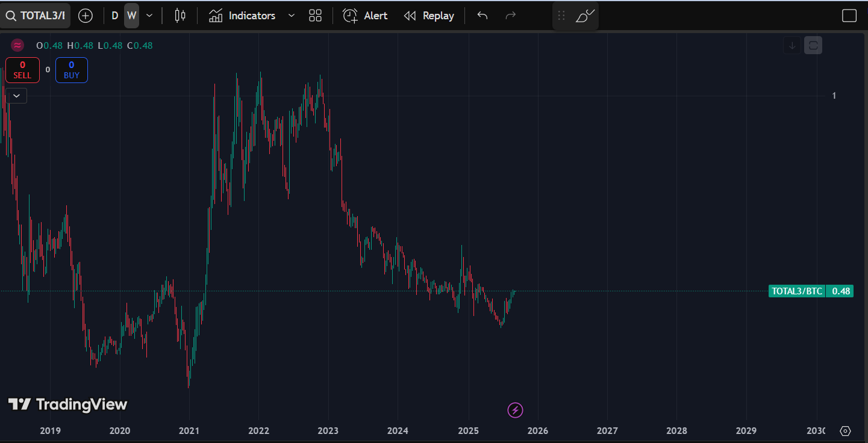Click the 2022 label on the time axis
The image size is (868, 443).
(x=258, y=431)
